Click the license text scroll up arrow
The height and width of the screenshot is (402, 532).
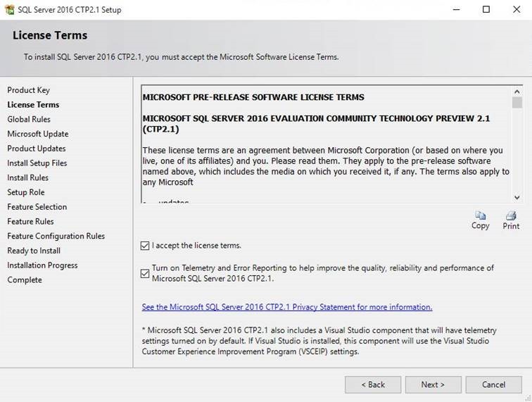517,92
